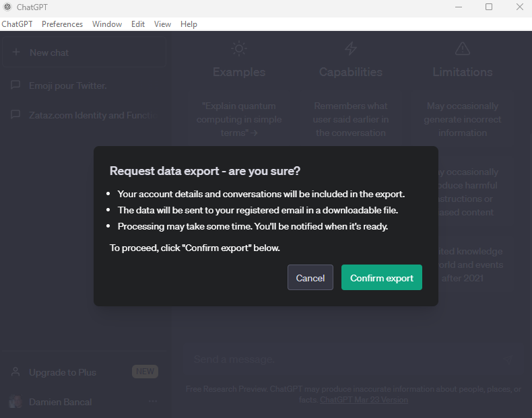Choose the Explain quantum computing example
Screen dimensions: 532x418
[239, 119]
